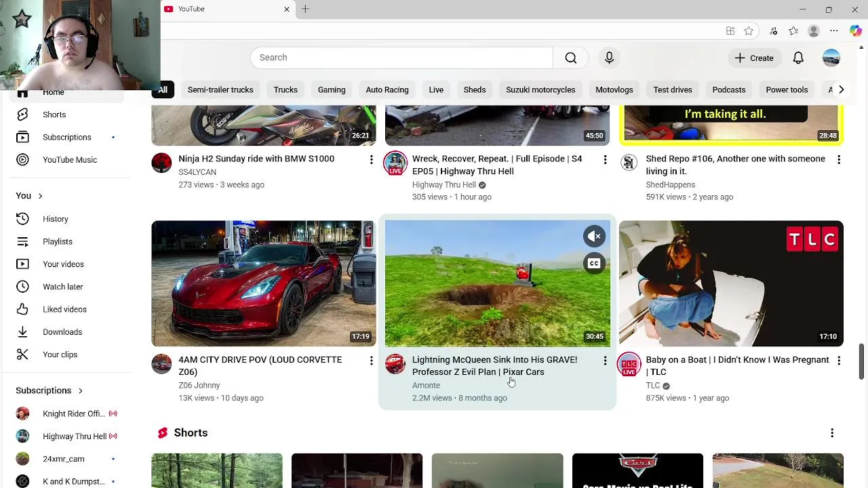Start voice search with microphone icon
The height and width of the screenshot is (488, 868).
click(609, 58)
